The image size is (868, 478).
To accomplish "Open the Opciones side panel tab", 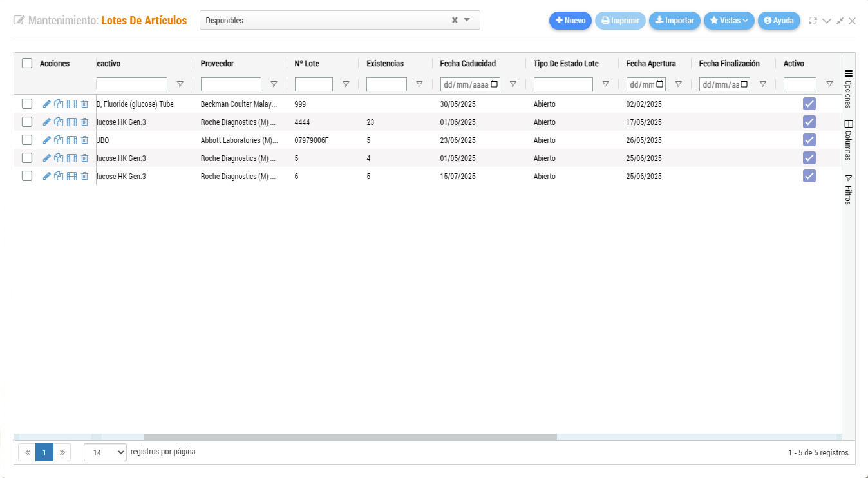I will 848,89.
